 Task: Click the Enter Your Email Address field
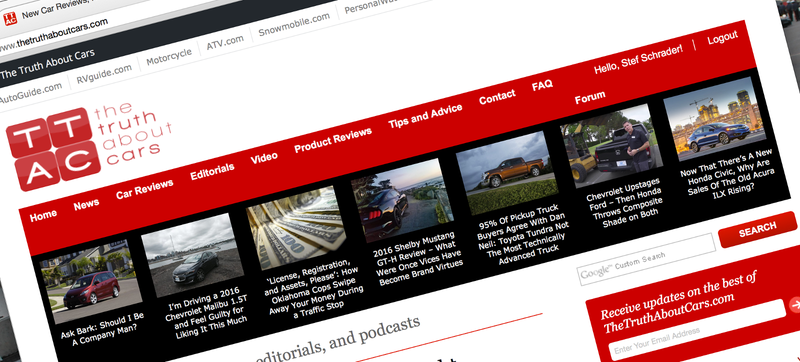point(698,329)
